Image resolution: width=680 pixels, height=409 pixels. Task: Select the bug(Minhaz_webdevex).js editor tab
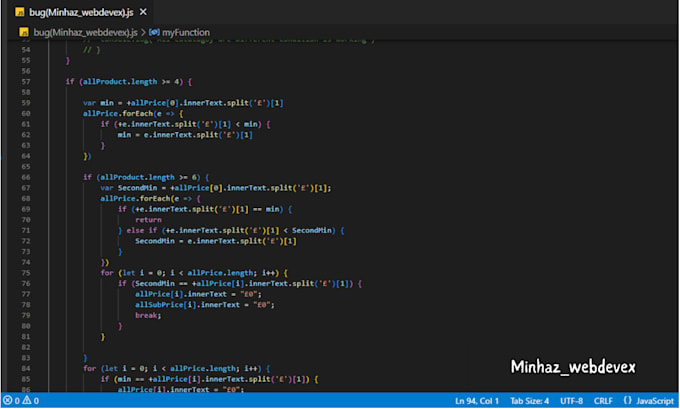coord(81,12)
